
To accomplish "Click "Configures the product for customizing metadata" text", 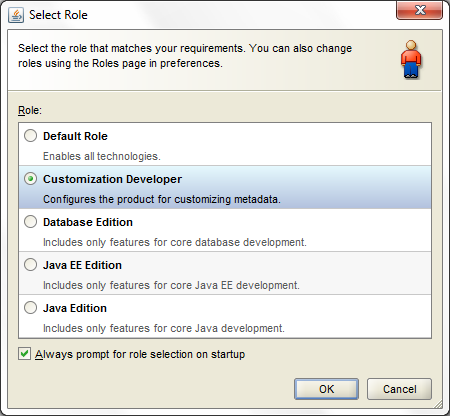I will tap(162, 199).
